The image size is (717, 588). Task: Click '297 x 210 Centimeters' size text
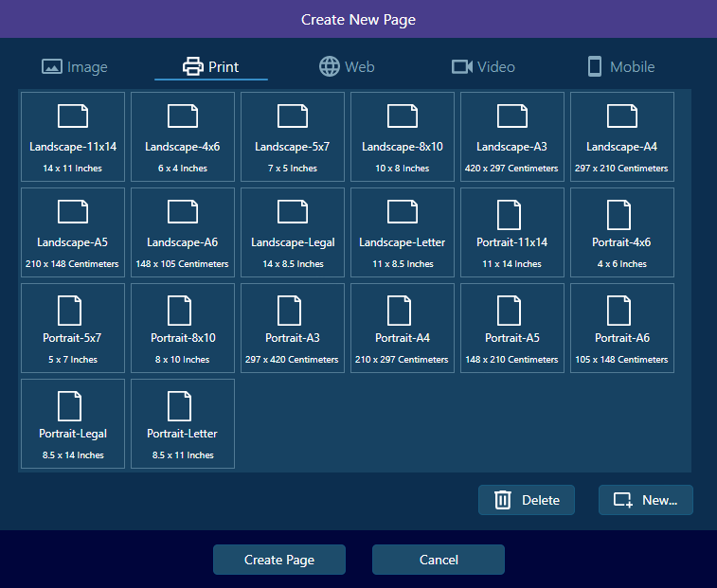pos(621,169)
